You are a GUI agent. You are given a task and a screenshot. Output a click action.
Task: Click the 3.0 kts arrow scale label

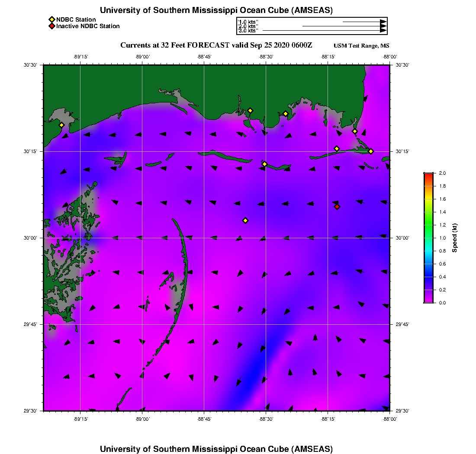click(248, 31)
